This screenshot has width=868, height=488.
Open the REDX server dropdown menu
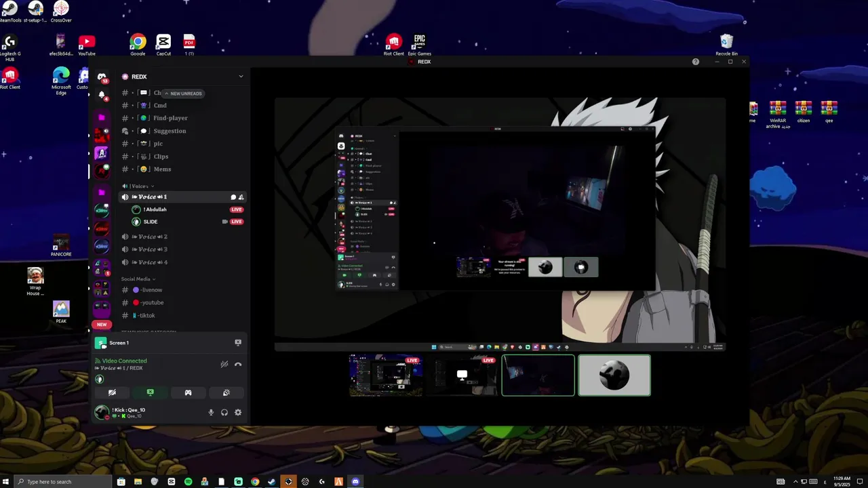click(x=240, y=77)
